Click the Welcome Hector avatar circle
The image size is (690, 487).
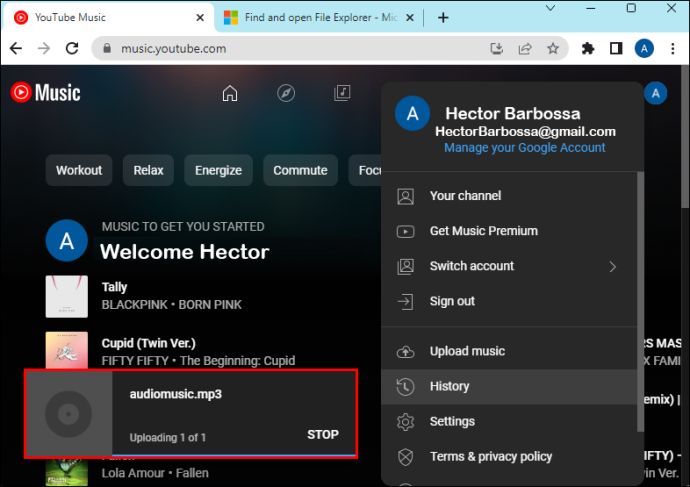[x=67, y=241]
